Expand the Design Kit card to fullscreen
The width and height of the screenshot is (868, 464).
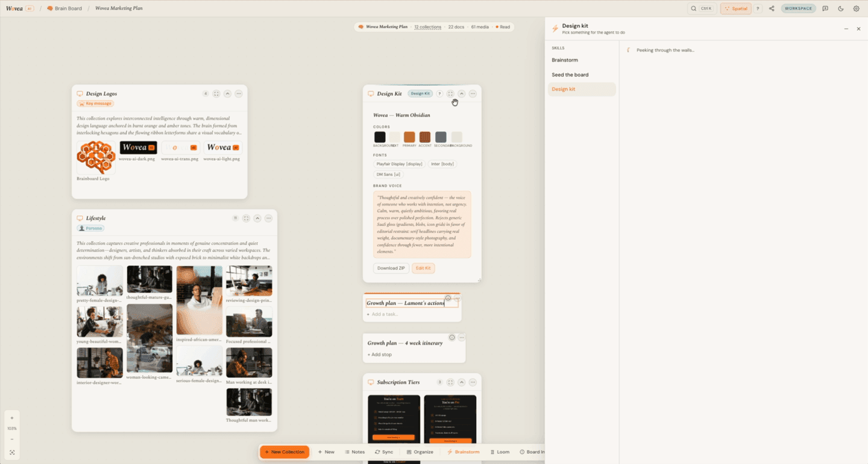tap(450, 94)
